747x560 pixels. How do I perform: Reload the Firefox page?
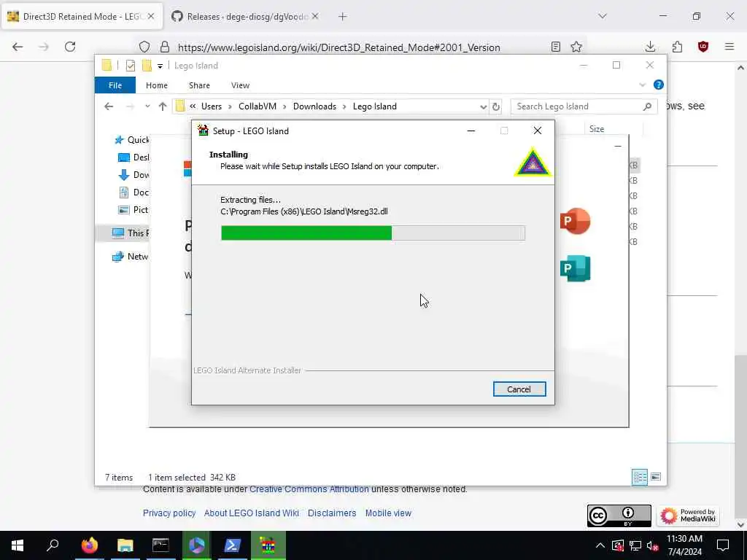pyautogui.click(x=70, y=47)
